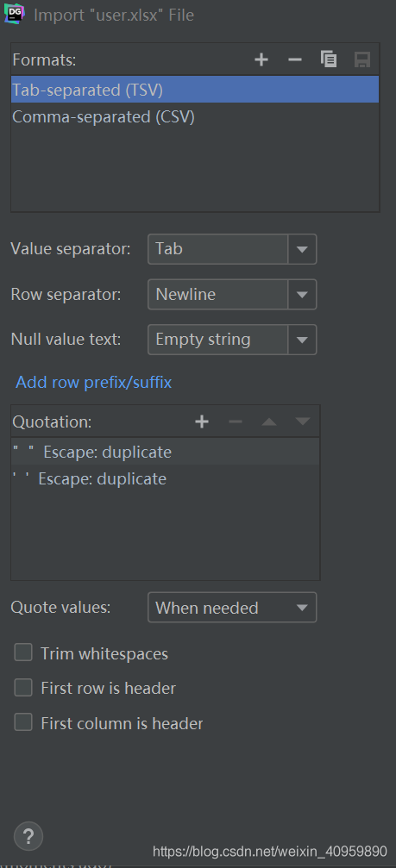Click the remove quotation minus icon
Viewport: 396px width, 868px height.
click(x=236, y=422)
